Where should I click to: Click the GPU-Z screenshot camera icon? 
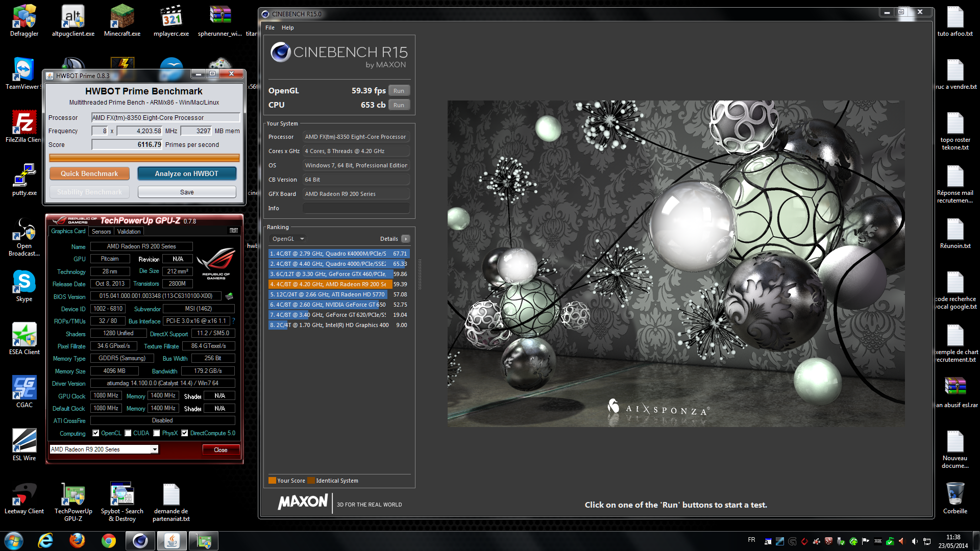tap(234, 231)
